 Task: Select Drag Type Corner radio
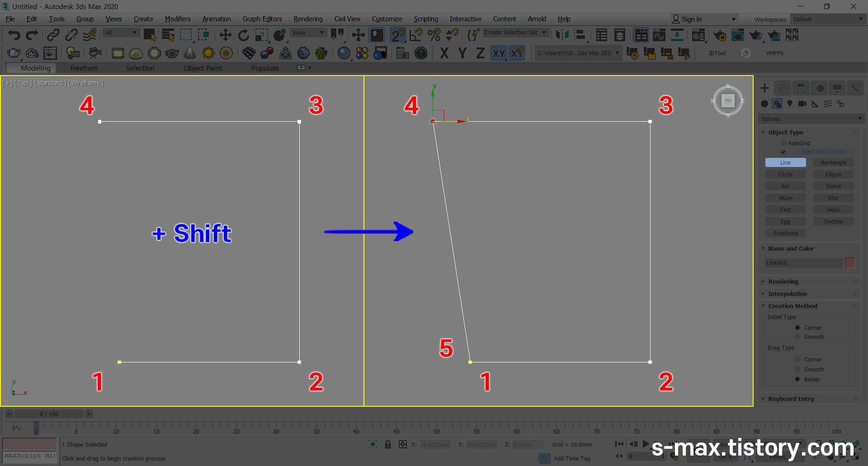(797, 359)
